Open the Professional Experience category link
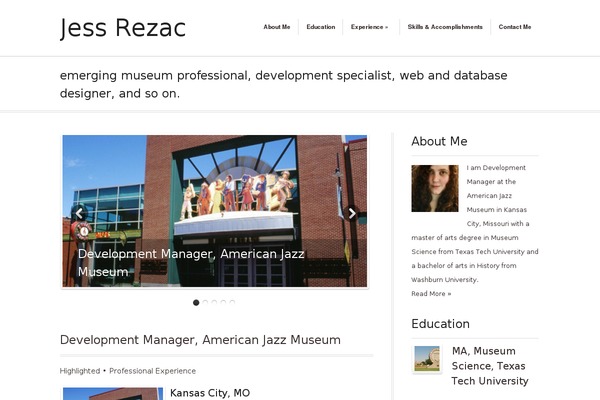Image resolution: width=600 pixels, height=400 pixels. (152, 371)
